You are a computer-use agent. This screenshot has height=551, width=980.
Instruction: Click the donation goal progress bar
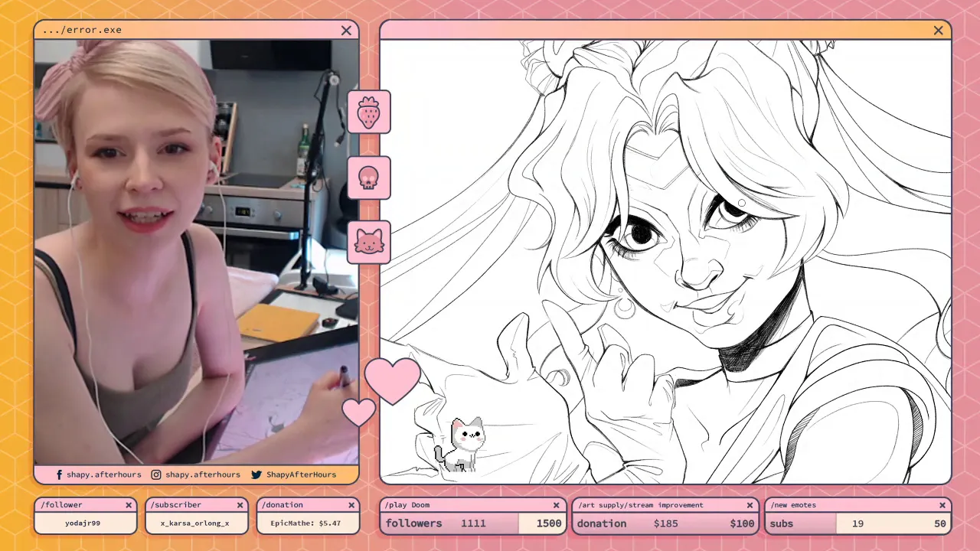(665, 523)
